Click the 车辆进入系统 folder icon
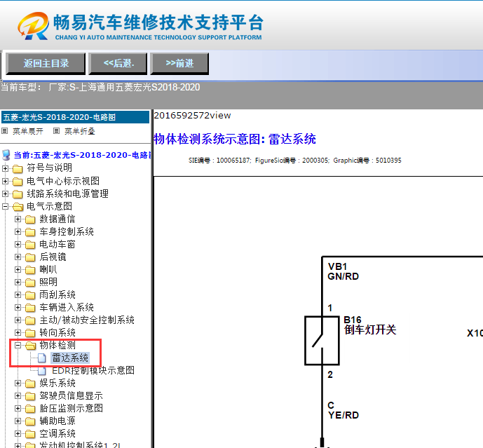Image resolution: width=483 pixels, height=448 pixels. (x=30, y=308)
